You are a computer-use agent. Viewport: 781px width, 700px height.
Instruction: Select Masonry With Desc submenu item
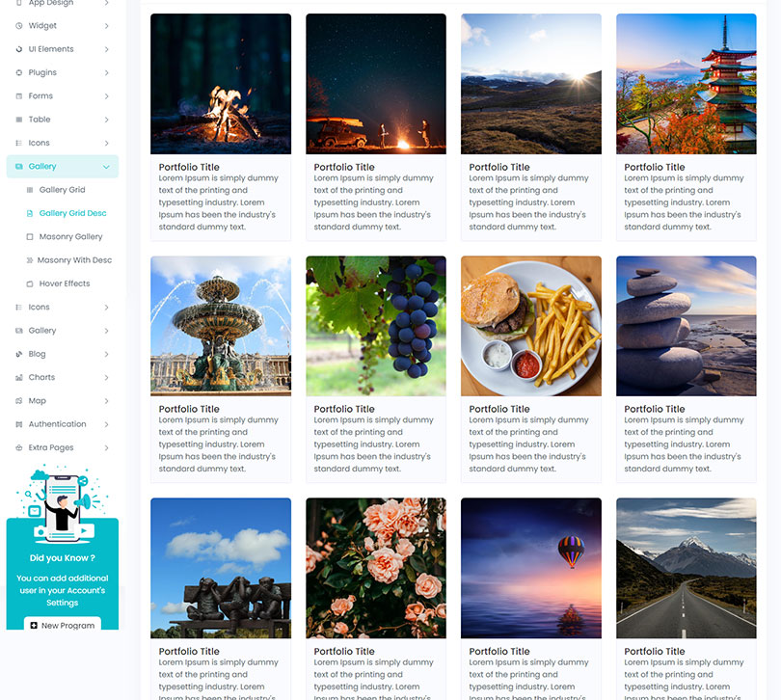[74, 260]
